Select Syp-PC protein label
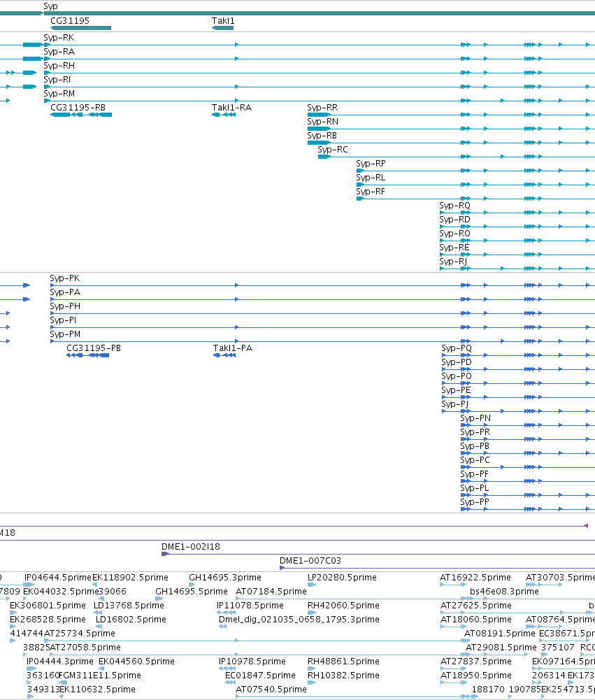This screenshot has height=700, width=595. 475,460
